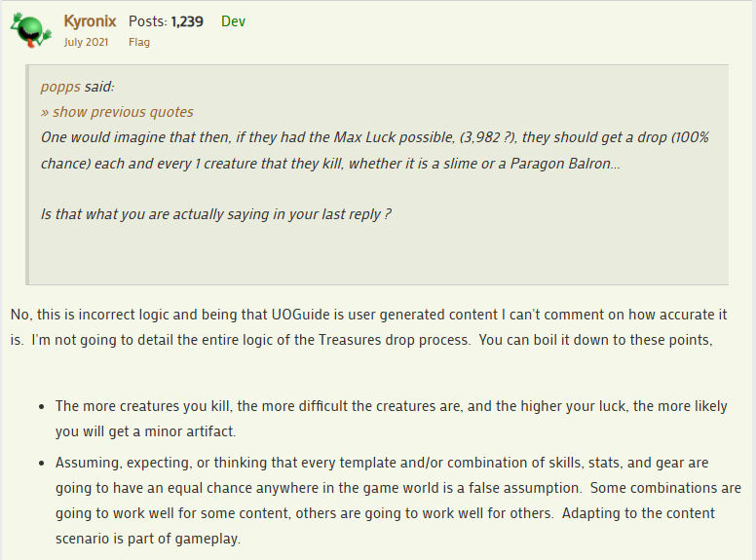This screenshot has width=756, height=560.
Task: Flag this post by Kyronix
Action: point(139,43)
